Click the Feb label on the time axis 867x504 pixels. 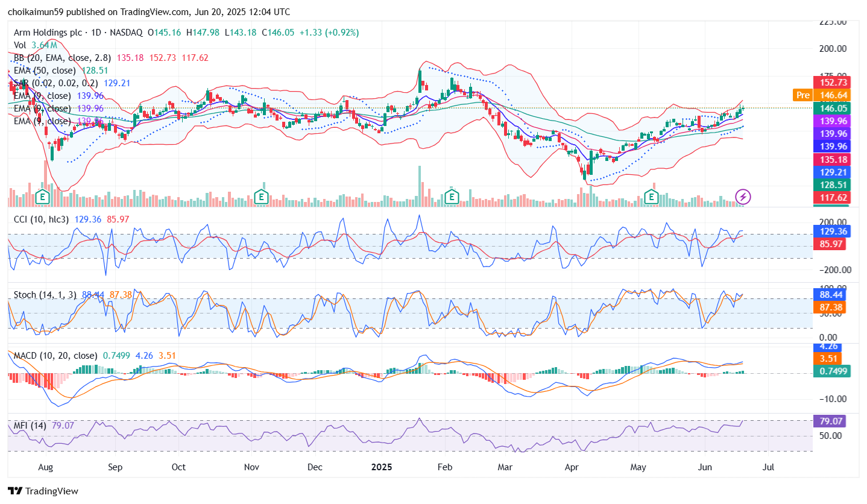[x=445, y=467]
